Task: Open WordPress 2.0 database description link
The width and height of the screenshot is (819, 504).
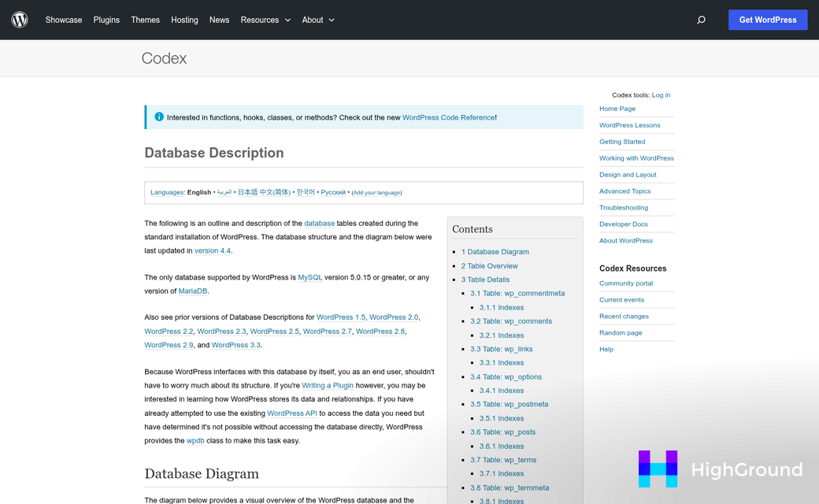Action: click(x=394, y=317)
